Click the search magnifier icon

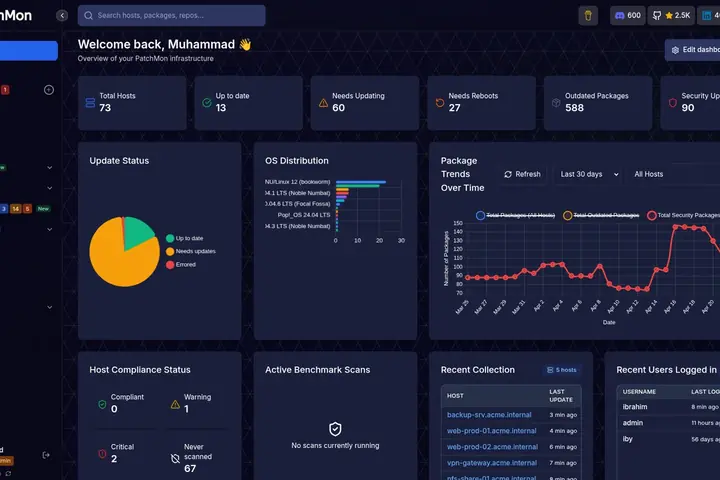click(x=88, y=16)
